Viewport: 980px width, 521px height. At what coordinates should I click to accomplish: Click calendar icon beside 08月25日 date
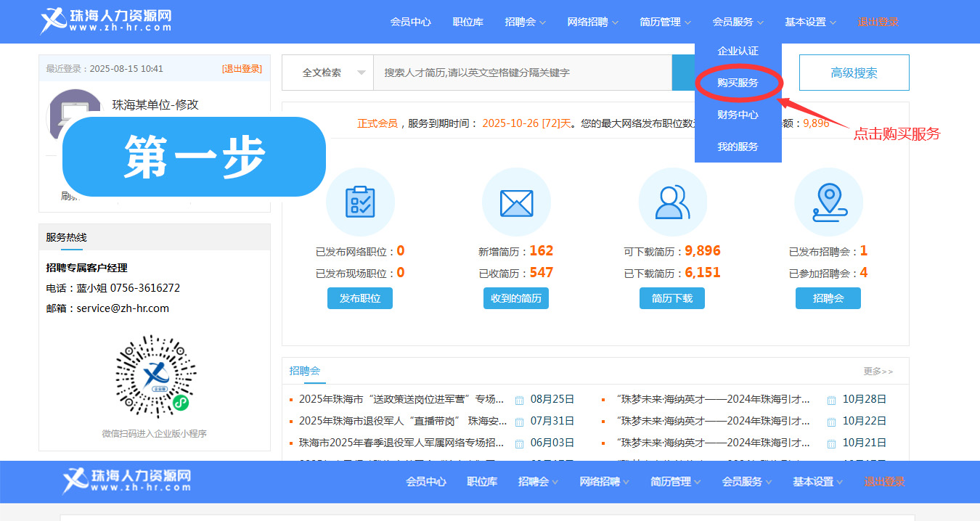pyautogui.click(x=519, y=400)
